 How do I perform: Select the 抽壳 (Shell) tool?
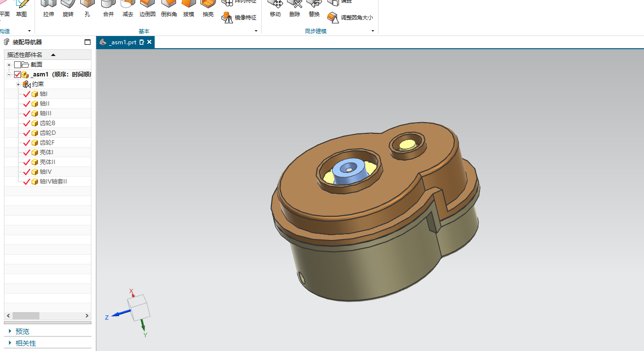(x=208, y=9)
